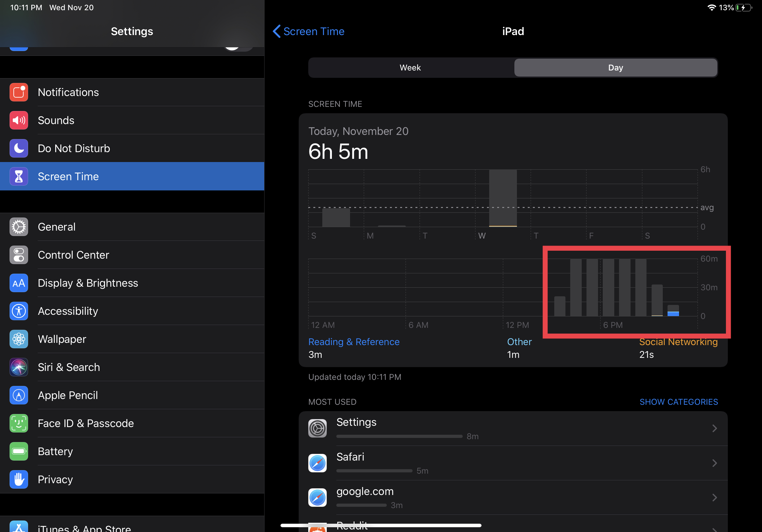Open Wallpaper settings
The height and width of the screenshot is (532, 762).
coord(132,339)
